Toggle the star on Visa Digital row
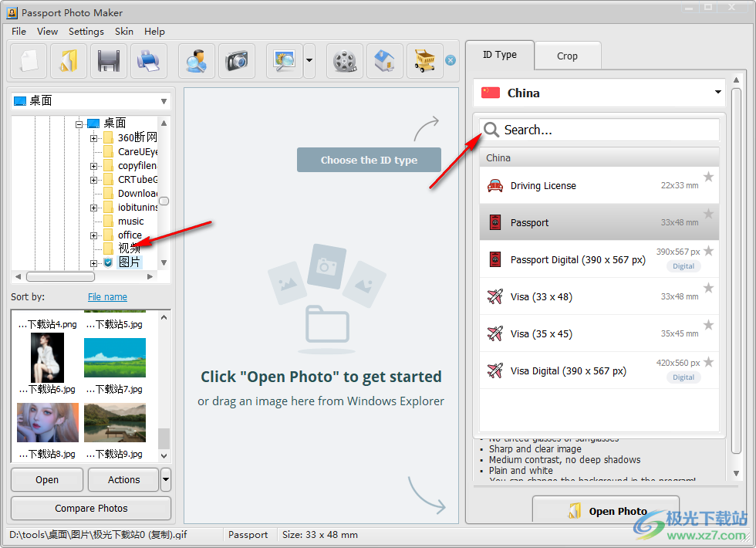The width and height of the screenshot is (756, 548). click(708, 362)
